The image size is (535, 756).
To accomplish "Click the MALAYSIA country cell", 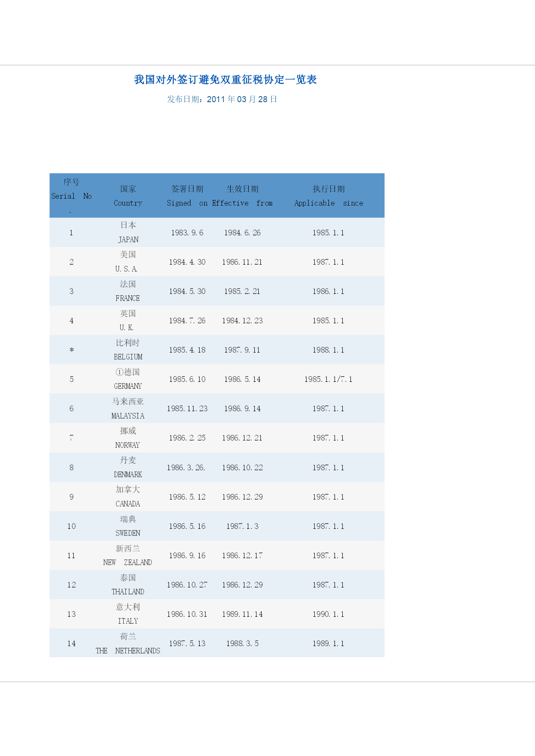I will pyautogui.click(x=128, y=409).
